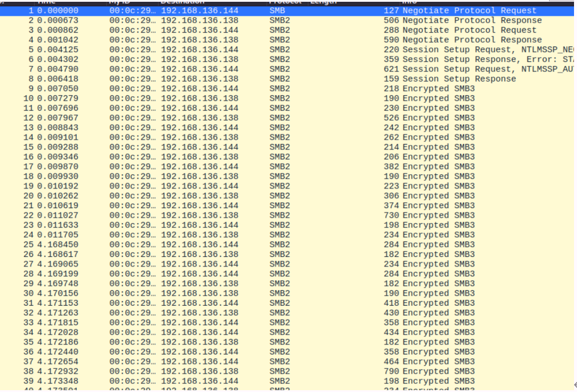Select packet 15 at time 0.009288
577x392 pixels.
pos(287,148)
